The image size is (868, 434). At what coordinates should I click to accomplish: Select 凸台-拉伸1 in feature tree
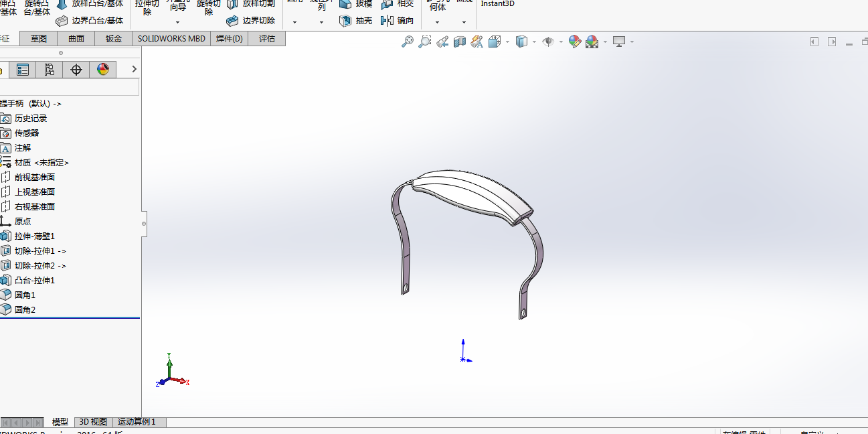(x=35, y=281)
